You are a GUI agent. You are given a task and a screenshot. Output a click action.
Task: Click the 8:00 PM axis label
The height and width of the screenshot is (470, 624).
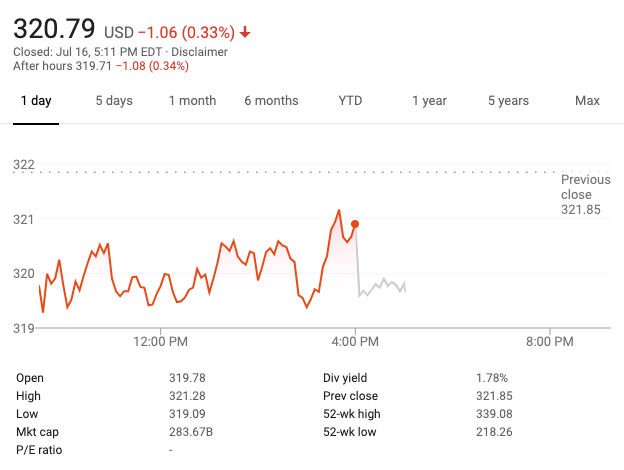pos(550,341)
